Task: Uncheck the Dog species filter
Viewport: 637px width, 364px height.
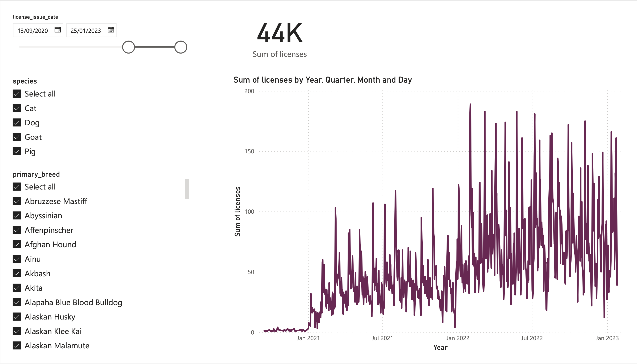Action: (x=17, y=123)
